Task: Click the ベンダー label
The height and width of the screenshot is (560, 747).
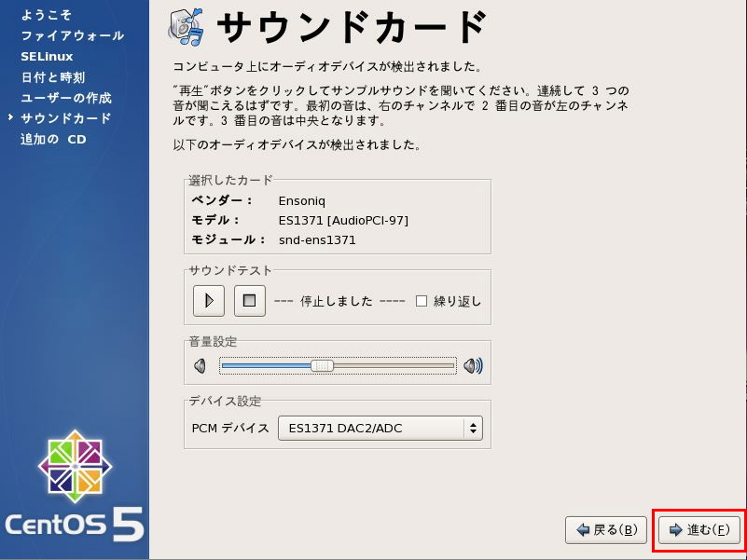Action: coord(222,200)
